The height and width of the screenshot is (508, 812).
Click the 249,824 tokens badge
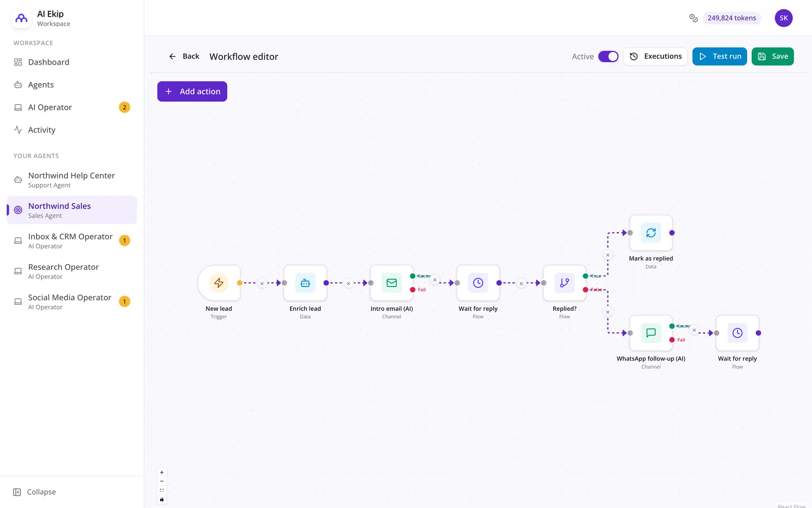732,18
